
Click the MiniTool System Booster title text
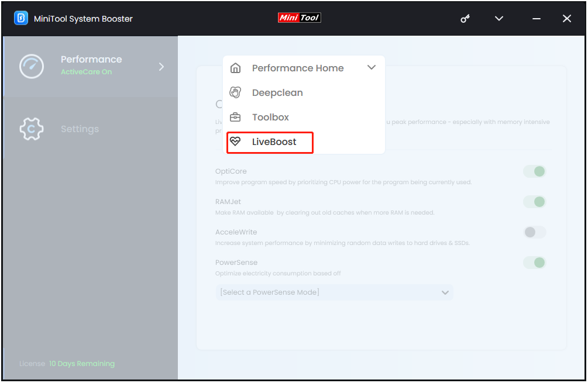(83, 19)
